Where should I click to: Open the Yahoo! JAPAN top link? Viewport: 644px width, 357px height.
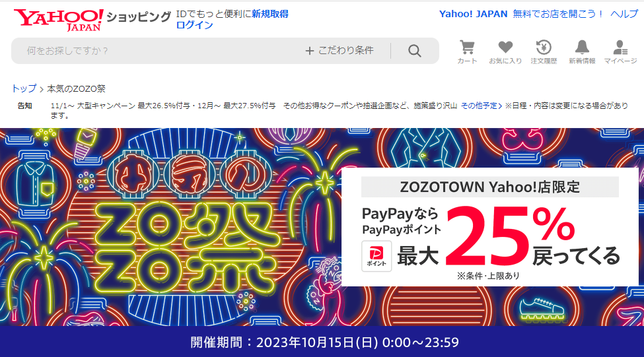pyautogui.click(x=473, y=14)
